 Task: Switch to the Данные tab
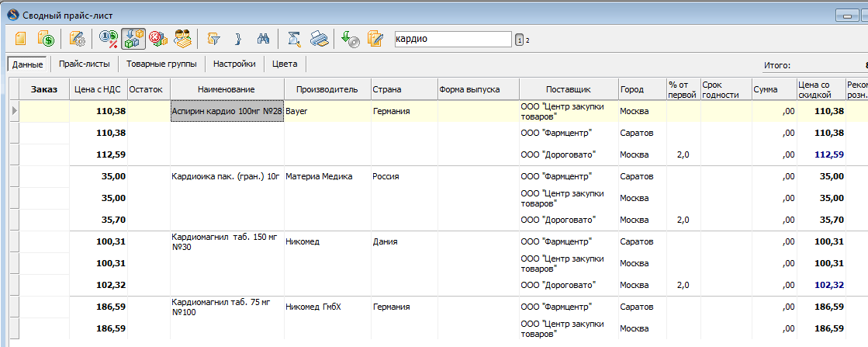[x=28, y=64]
